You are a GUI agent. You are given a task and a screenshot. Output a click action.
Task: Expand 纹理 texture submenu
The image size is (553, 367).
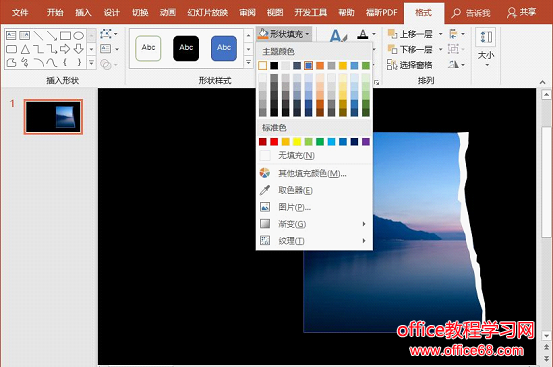pos(314,241)
